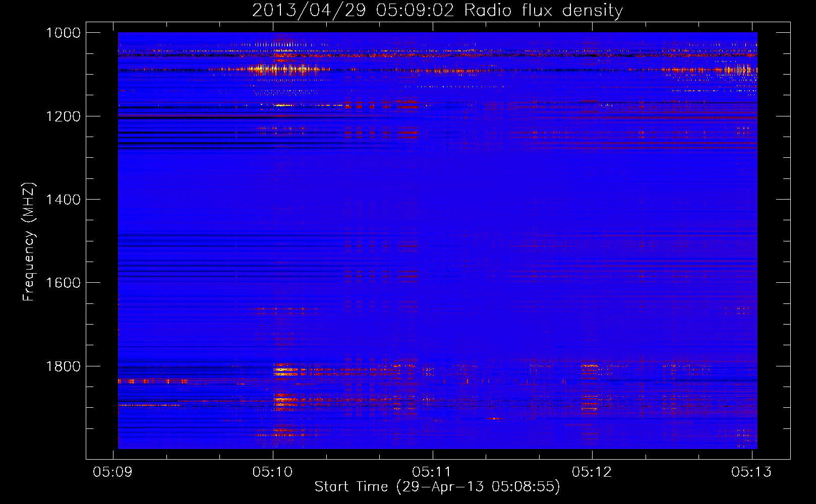Click the 'Start Time (29-Apr-13 05:08:55)' label
816x504 pixels.
point(437,487)
